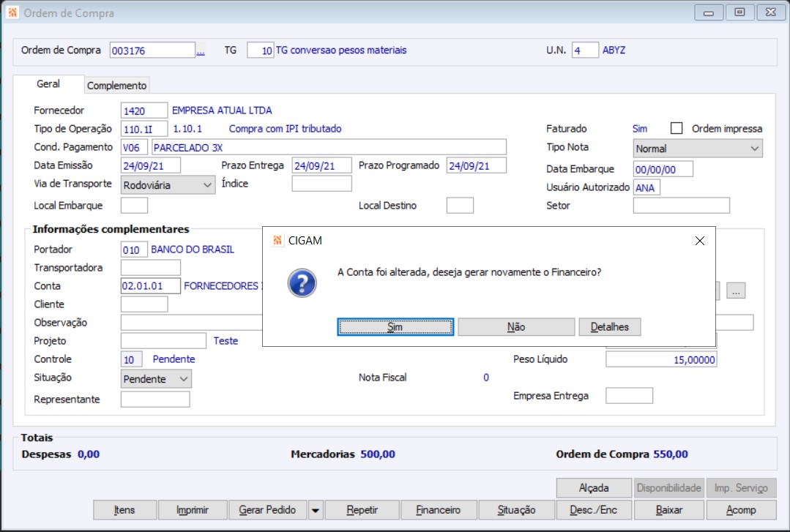
Task: Click the Desc./Enc button
Action: (594, 510)
